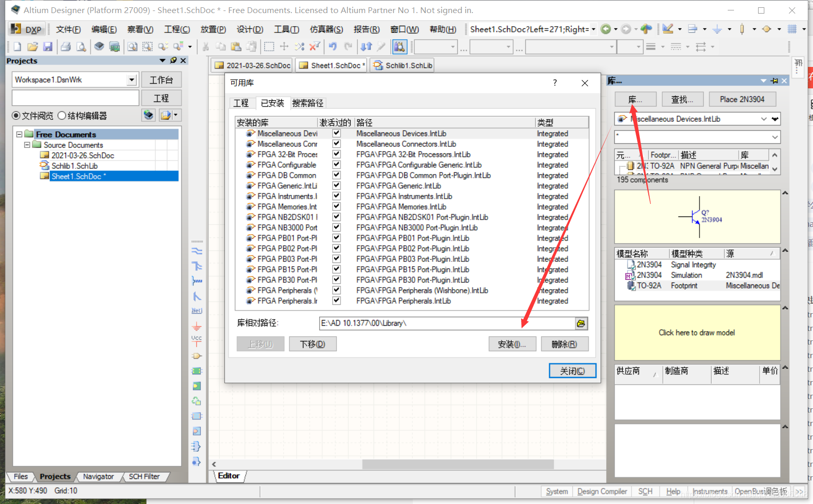This screenshot has height=504, width=813.
Task: Switch to the 搜索路径 tab
Action: coord(308,103)
